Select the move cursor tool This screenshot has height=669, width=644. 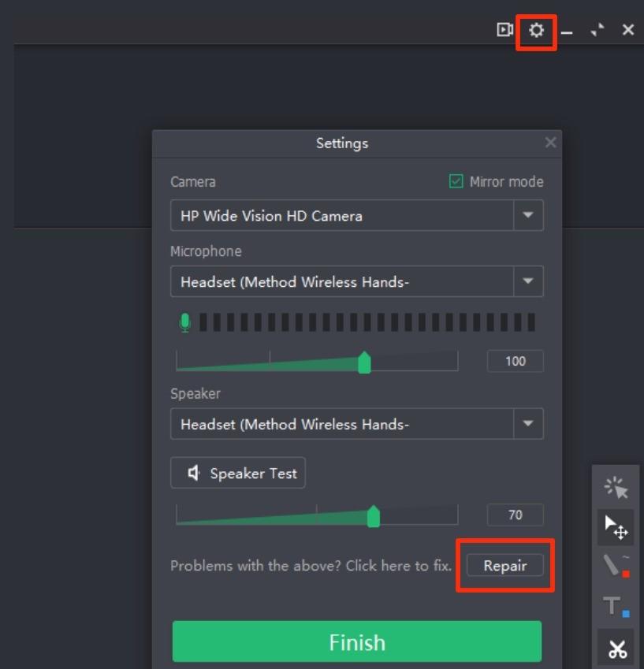(616, 527)
